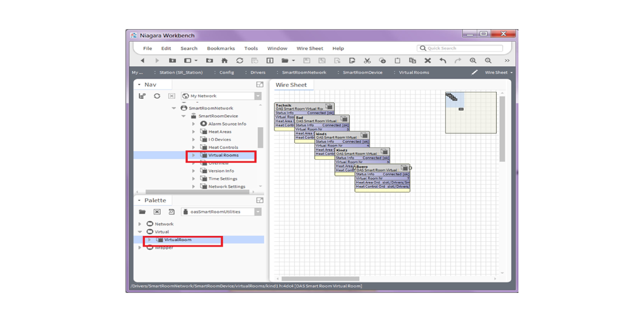Click the Undo arrow icon
Viewport: 644px width, 322px height.
coord(443,60)
